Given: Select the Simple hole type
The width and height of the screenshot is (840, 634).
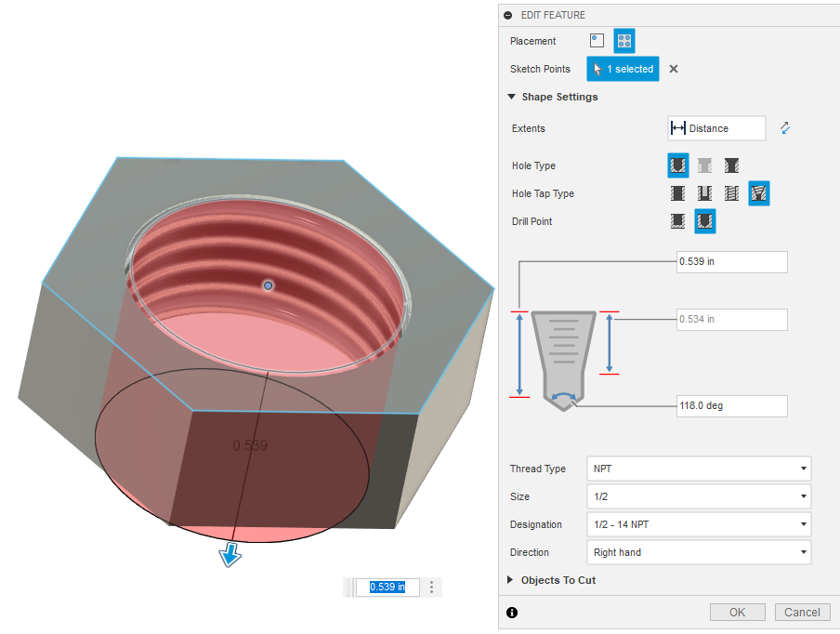Looking at the screenshot, I should pos(677,165).
